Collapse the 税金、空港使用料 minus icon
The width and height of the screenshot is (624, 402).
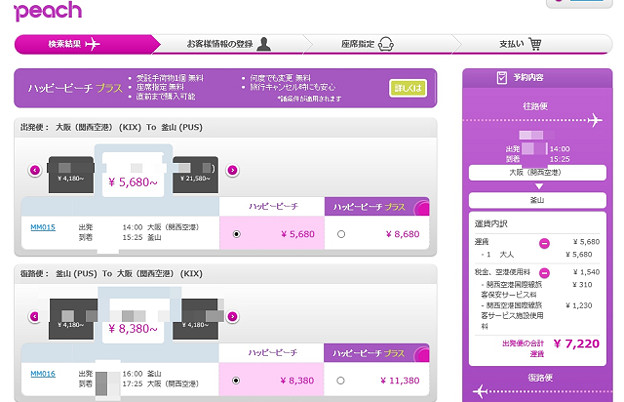coord(544,273)
